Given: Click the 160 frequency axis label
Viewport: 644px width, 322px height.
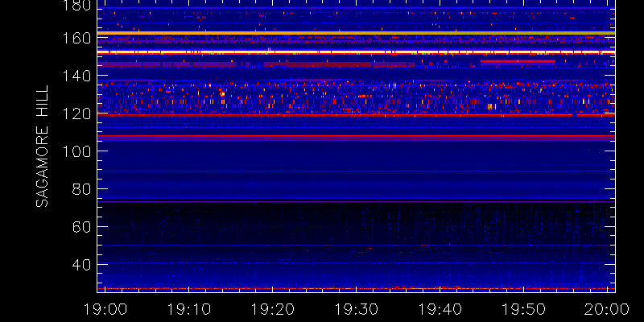Looking at the screenshot, I should coord(76,38).
